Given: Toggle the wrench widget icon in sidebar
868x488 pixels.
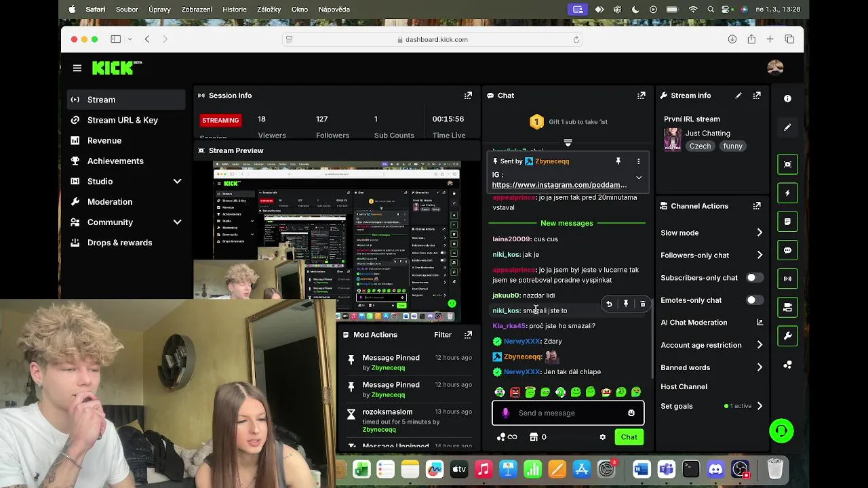Looking at the screenshot, I should [787, 336].
